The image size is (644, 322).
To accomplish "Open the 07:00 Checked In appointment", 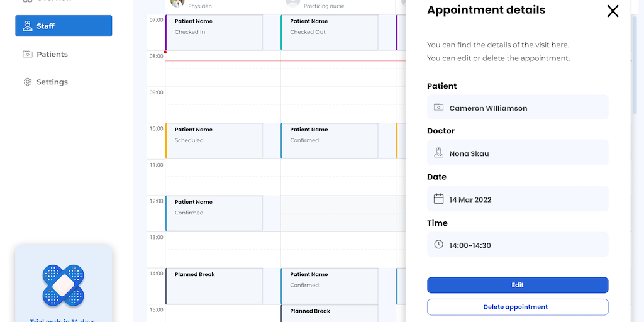I will tap(214, 32).
